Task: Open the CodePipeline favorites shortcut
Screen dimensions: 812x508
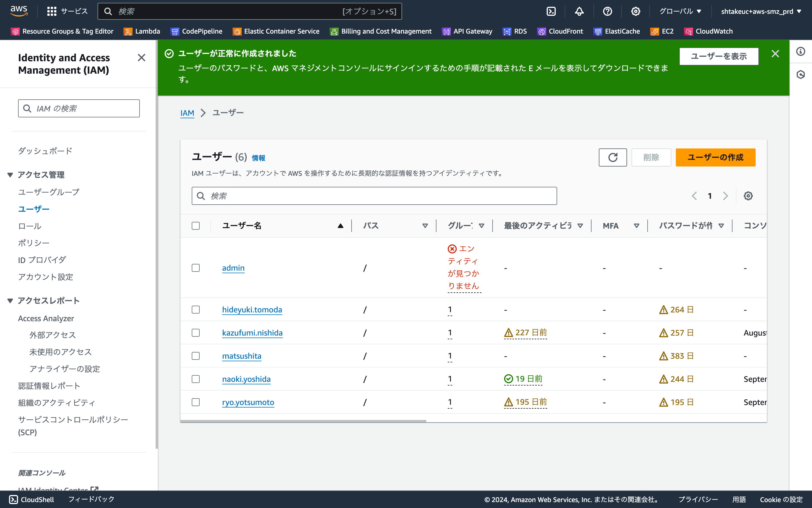Action: point(196,31)
